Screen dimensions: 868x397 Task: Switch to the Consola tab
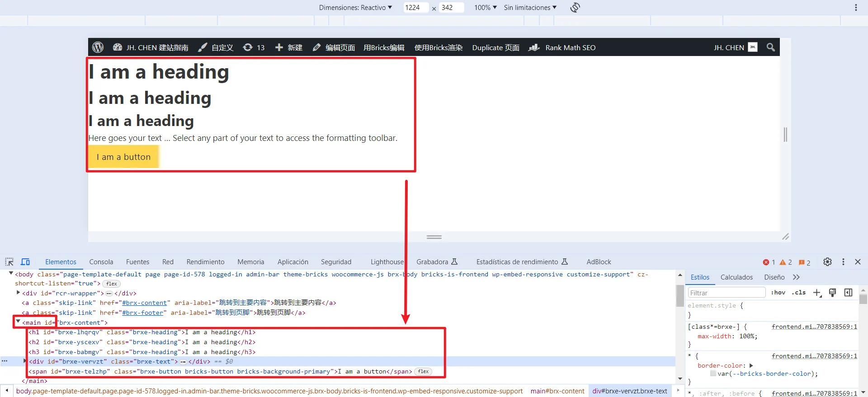coord(101,262)
